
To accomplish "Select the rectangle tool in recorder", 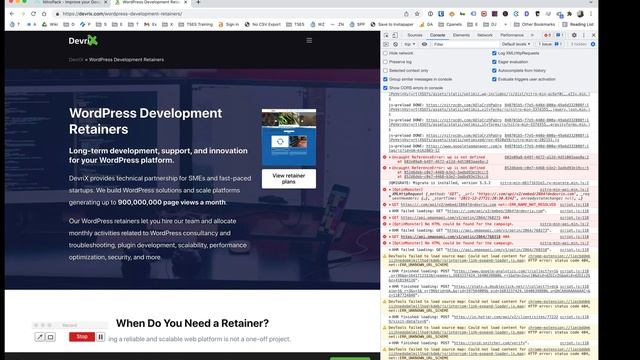I will pyautogui.click(x=51, y=337).
